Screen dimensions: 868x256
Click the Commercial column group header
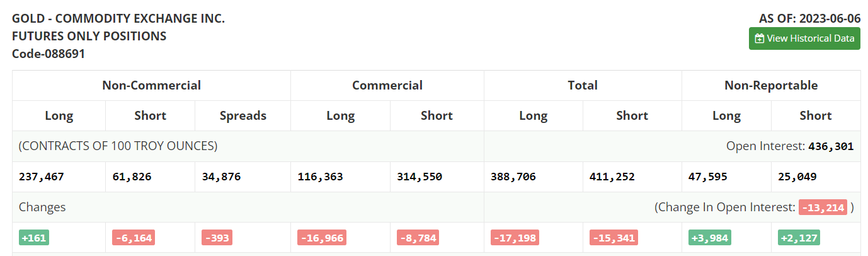point(387,85)
